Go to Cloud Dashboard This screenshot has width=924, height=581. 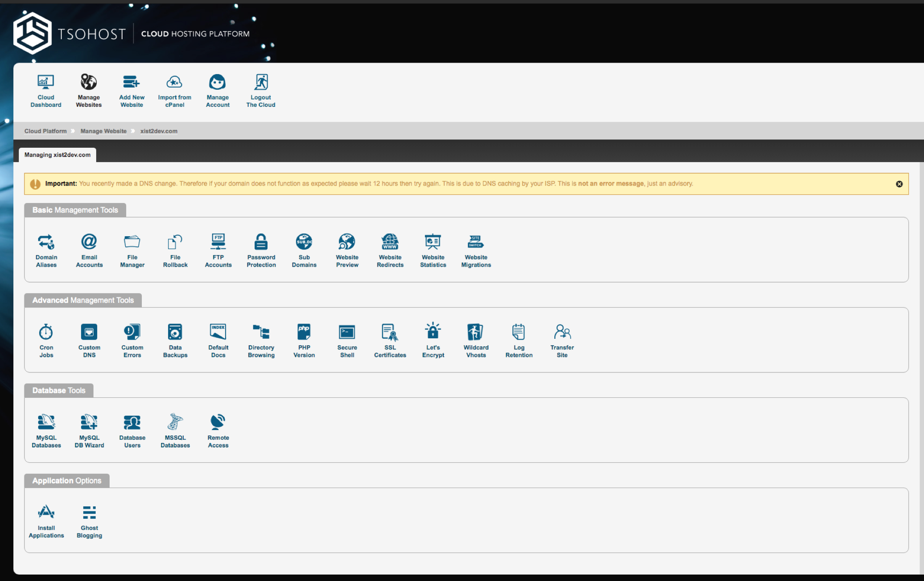[x=46, y=91]
